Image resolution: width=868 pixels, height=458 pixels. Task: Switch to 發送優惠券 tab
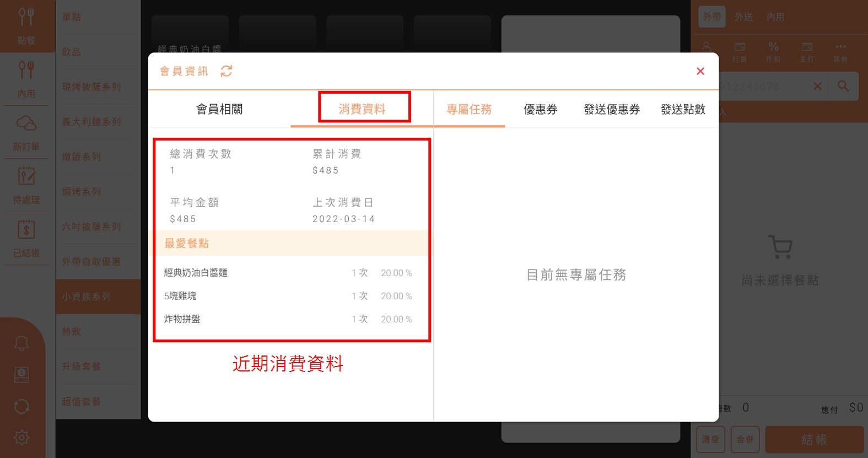[612, 109]
